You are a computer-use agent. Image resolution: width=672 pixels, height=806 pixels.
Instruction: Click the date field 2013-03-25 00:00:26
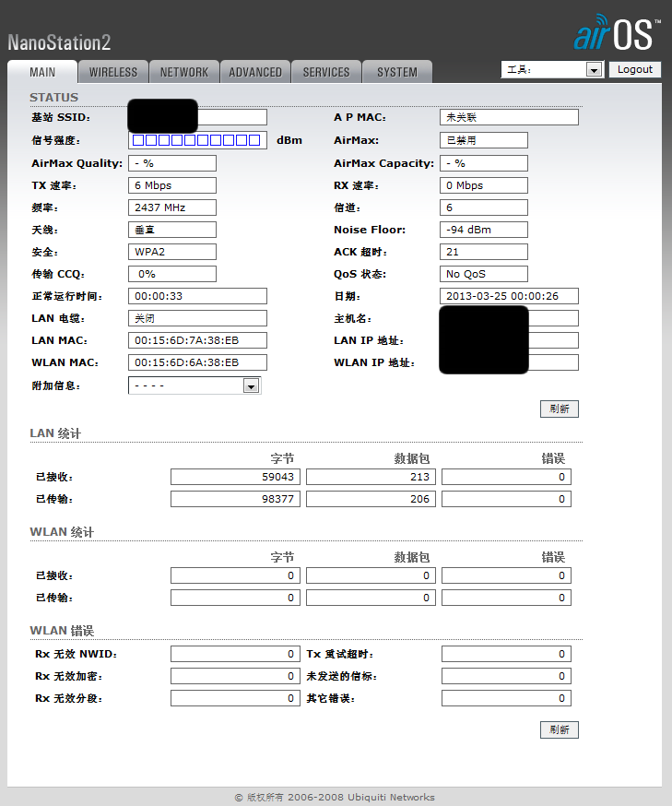pos(509,296)
